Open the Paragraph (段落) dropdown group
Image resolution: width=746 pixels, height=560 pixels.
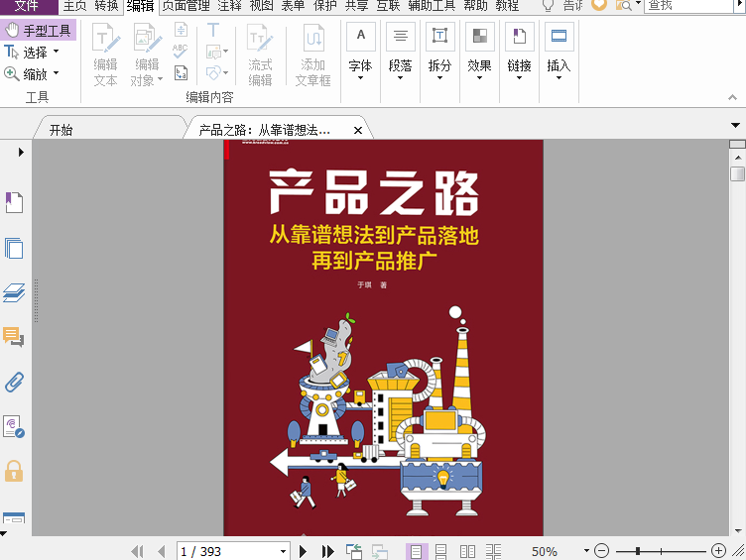(400, 53)
